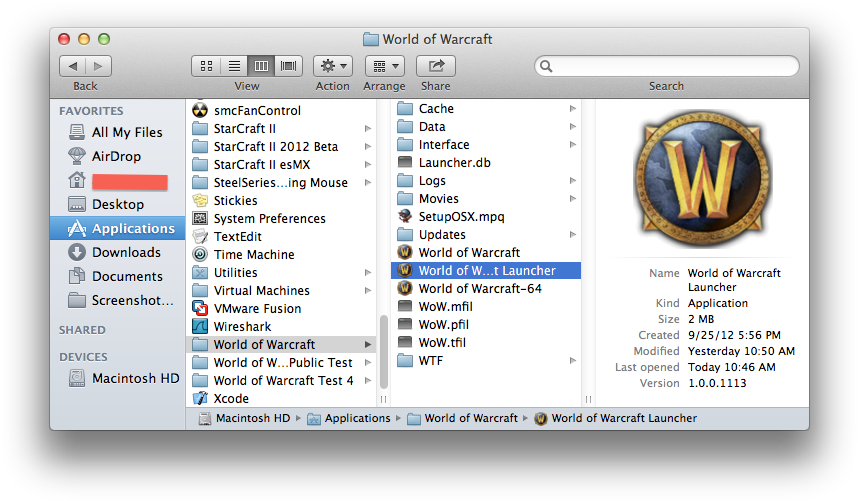Select Downloads in the Favorites sidebar
The image size is (858, 501).
126,252
